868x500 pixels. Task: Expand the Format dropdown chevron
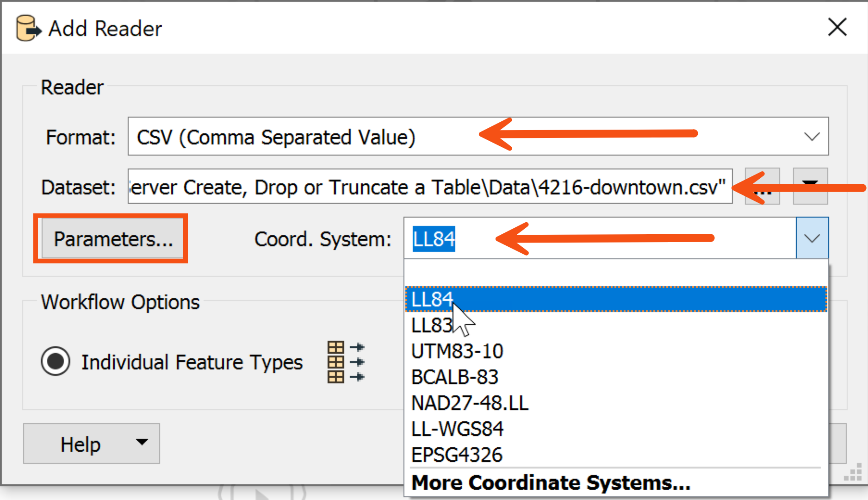(812, 137)
